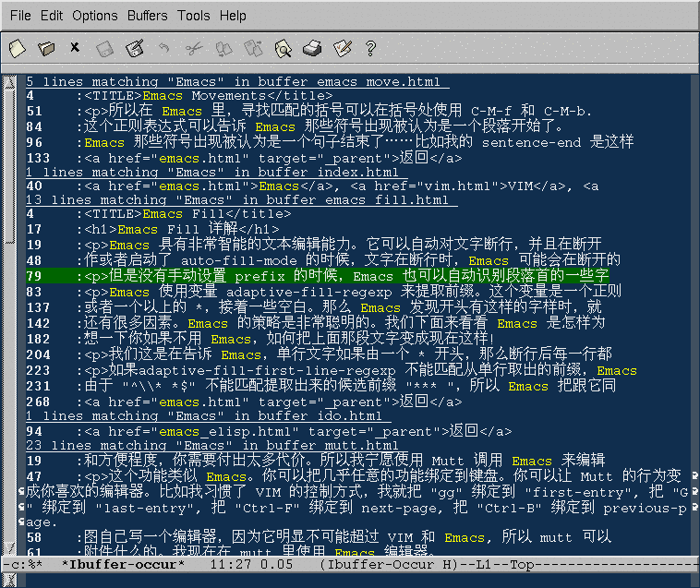Open the Tools menu
The width and height of the screenshot is (700, 588).
(194, 16)
